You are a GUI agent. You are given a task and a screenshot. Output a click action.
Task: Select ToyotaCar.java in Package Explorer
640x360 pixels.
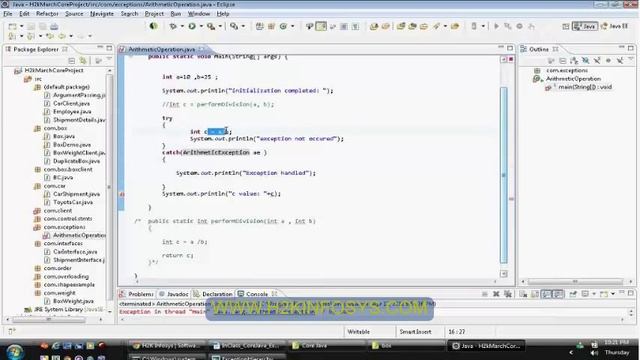[x=73, y=202]
